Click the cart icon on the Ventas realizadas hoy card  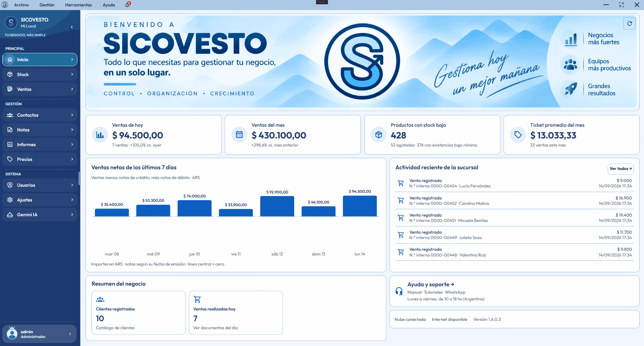click(197, 299)
